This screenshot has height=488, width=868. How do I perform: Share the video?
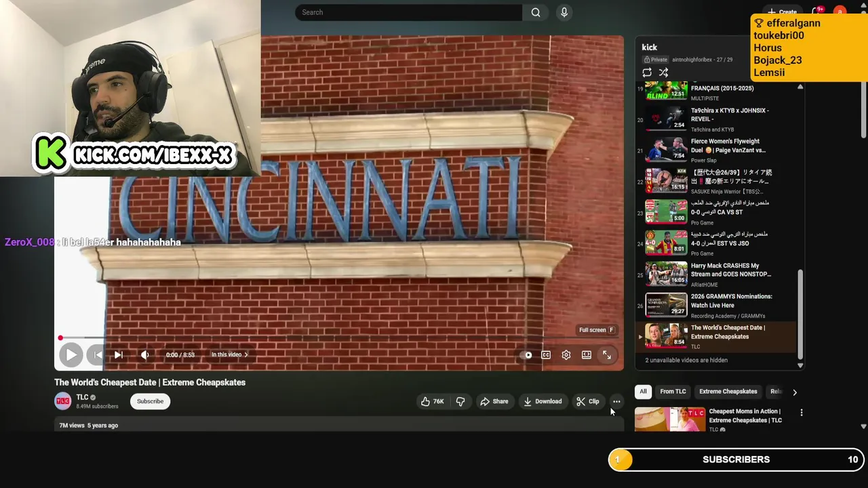[x=494, y=401]
